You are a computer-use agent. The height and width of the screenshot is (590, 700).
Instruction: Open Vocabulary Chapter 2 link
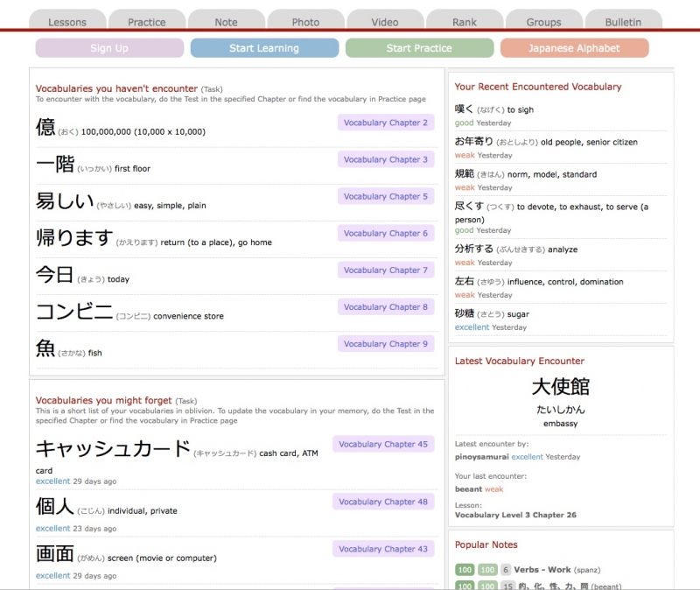pos(386,123)
